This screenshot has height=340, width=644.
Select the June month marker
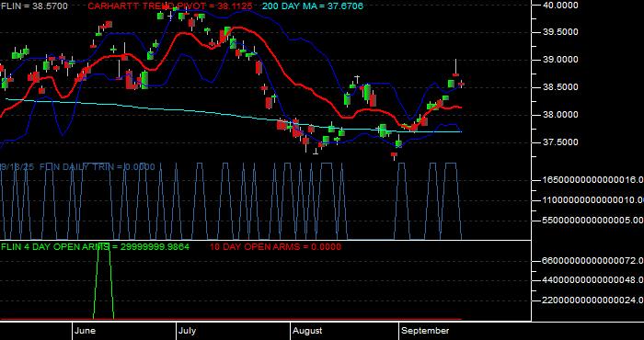86,331
